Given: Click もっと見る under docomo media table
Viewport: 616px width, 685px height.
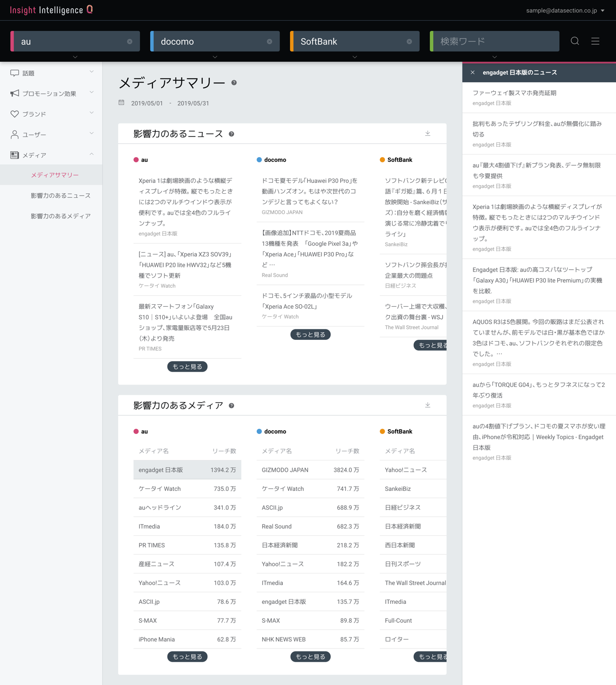Looking at the screenshot, I should (x=310, y=657).
